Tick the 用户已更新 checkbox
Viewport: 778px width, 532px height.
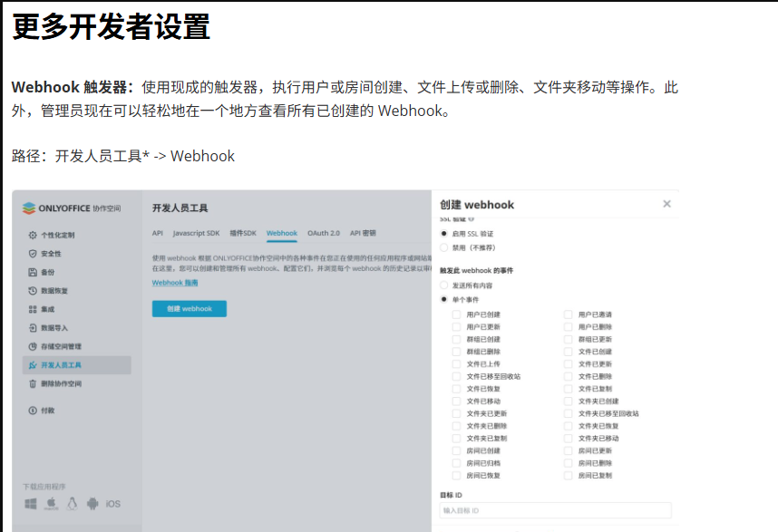(456, 327)
